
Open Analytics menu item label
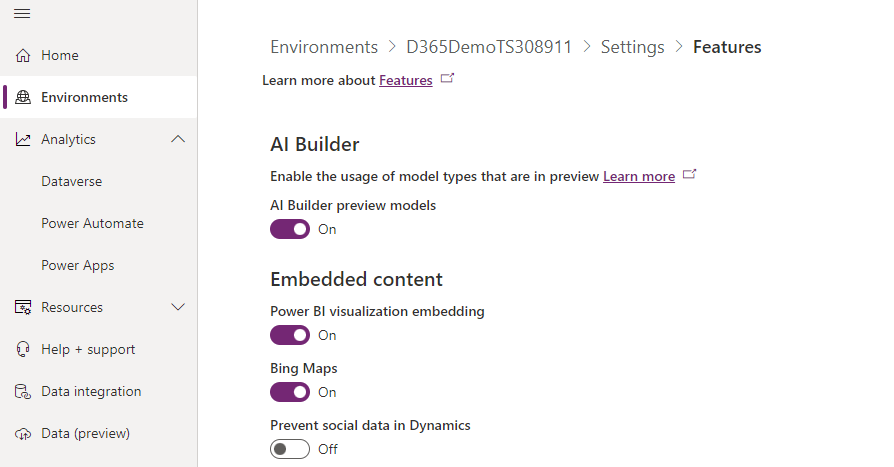click(68, 140)
